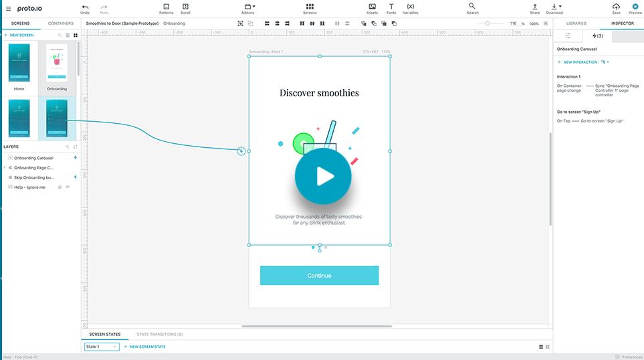Switch screens panel to list view
The height and width of the screenshot is (360, 644).
click(67, 35)
